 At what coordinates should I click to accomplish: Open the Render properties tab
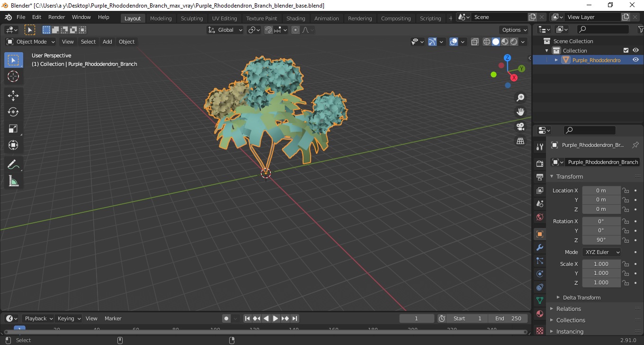539,163
